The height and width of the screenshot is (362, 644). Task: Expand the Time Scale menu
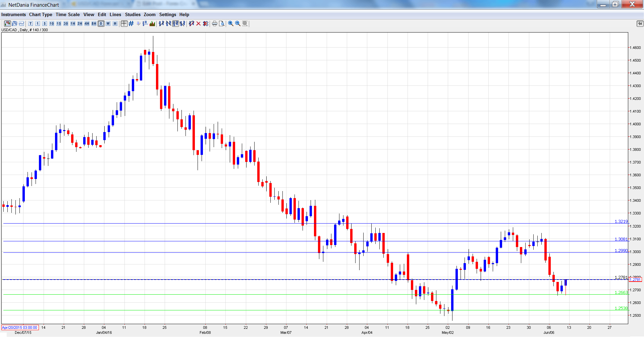[x=67, y=14]
